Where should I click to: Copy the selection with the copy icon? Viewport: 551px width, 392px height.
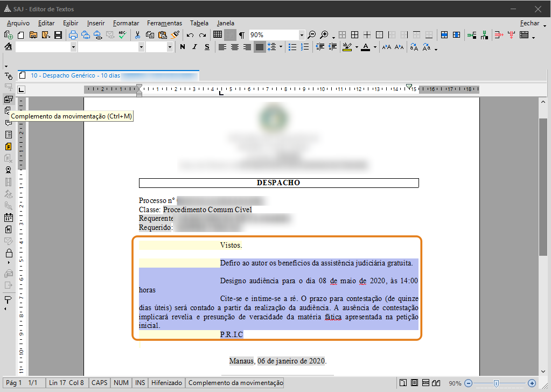coord(150,35)
